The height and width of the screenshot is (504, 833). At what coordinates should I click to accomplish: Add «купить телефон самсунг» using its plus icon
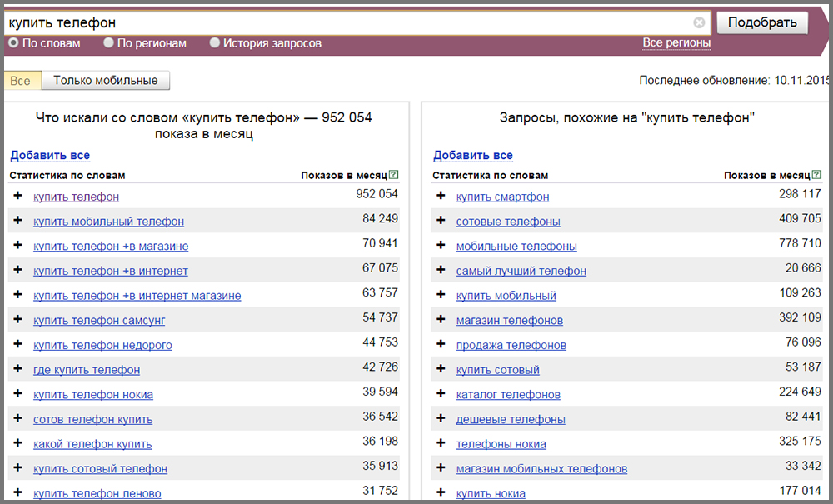pos(17,320)
